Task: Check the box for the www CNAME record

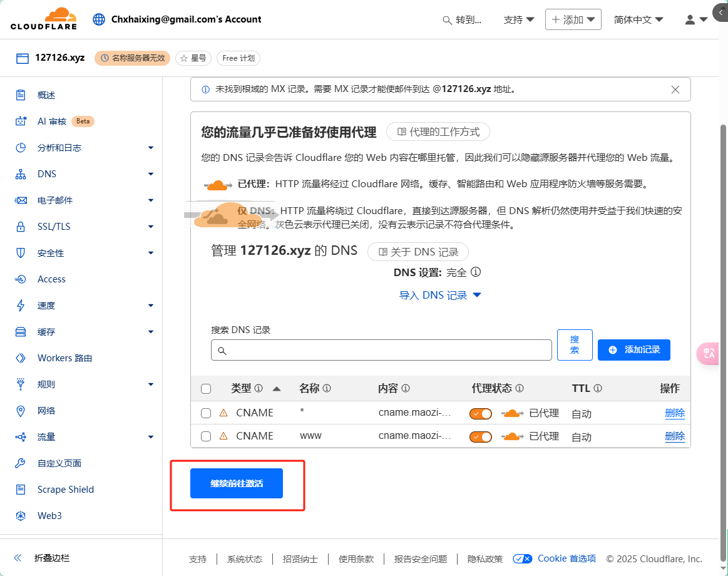Action: [206, 436]
